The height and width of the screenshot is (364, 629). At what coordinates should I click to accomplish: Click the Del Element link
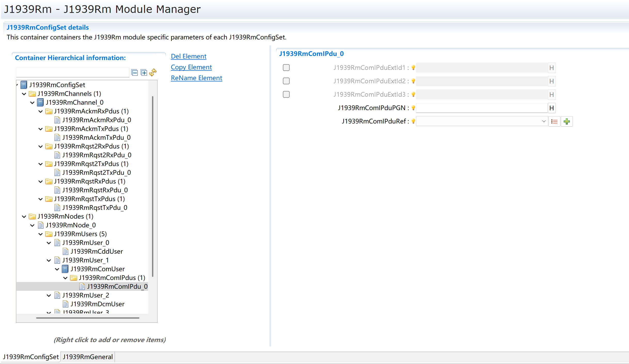click(x=189, y=56)
